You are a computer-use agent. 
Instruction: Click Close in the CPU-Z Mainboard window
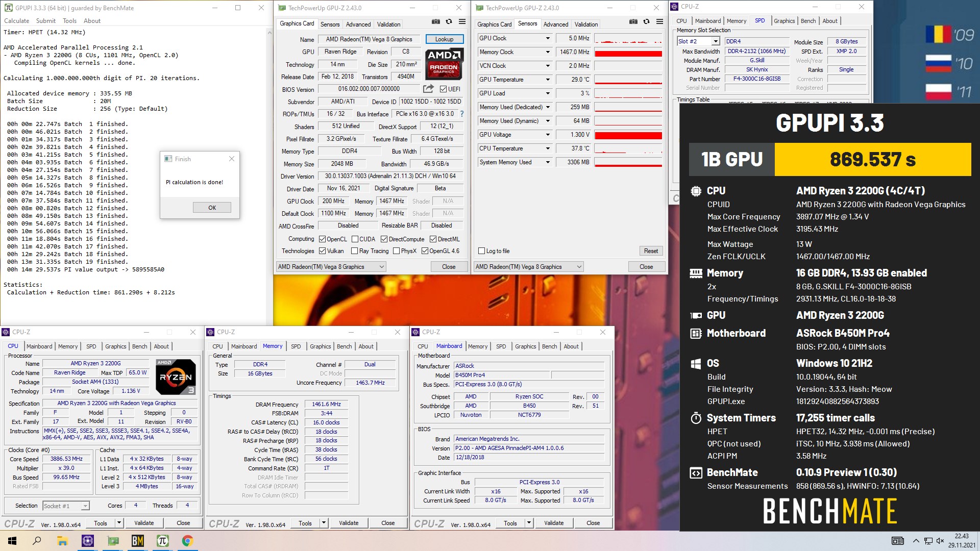click(x=593, y=523)
